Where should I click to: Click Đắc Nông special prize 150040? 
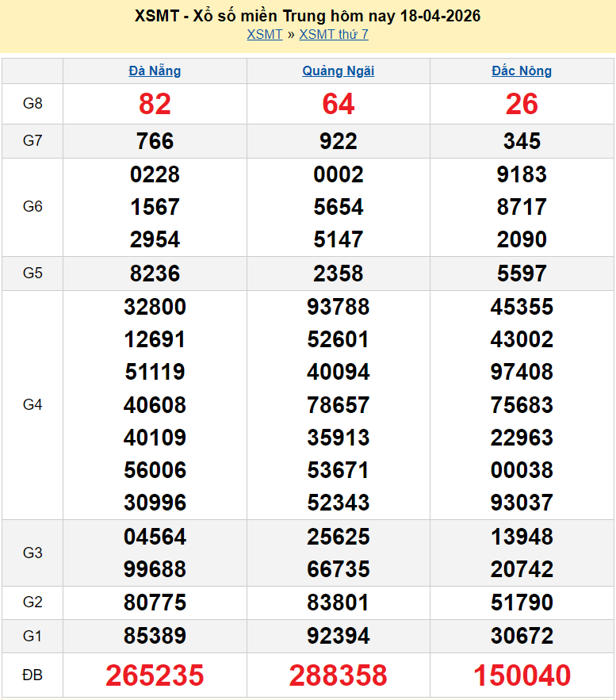522,675
